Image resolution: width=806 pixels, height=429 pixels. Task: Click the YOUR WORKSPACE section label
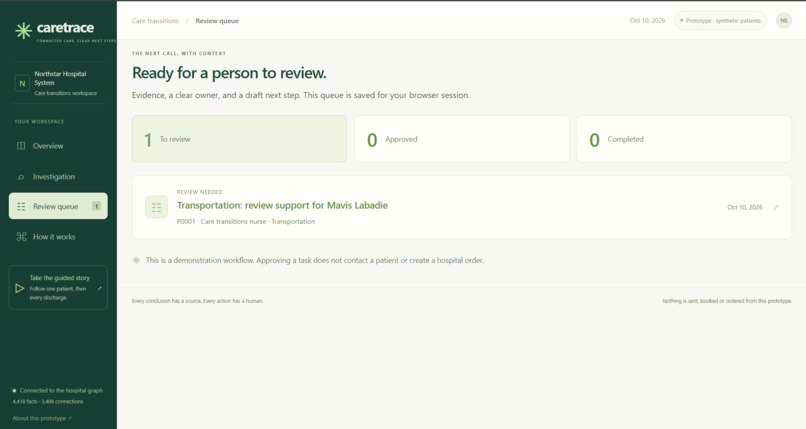tap(39, 122)
